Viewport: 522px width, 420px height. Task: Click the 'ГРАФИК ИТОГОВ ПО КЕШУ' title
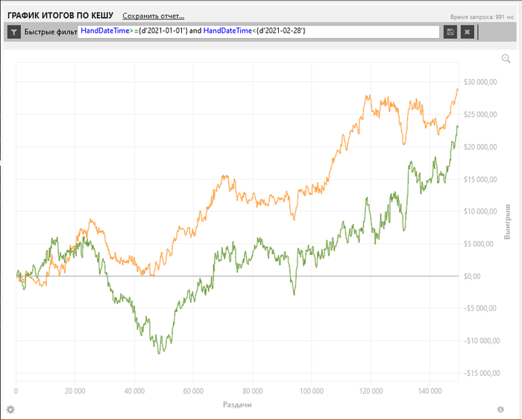pos(60,16)
